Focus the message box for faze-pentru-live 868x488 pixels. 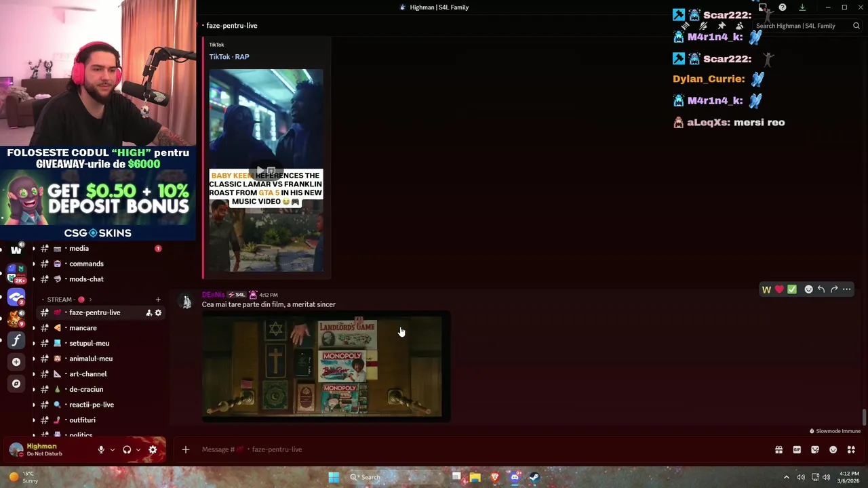click(475, 449)
